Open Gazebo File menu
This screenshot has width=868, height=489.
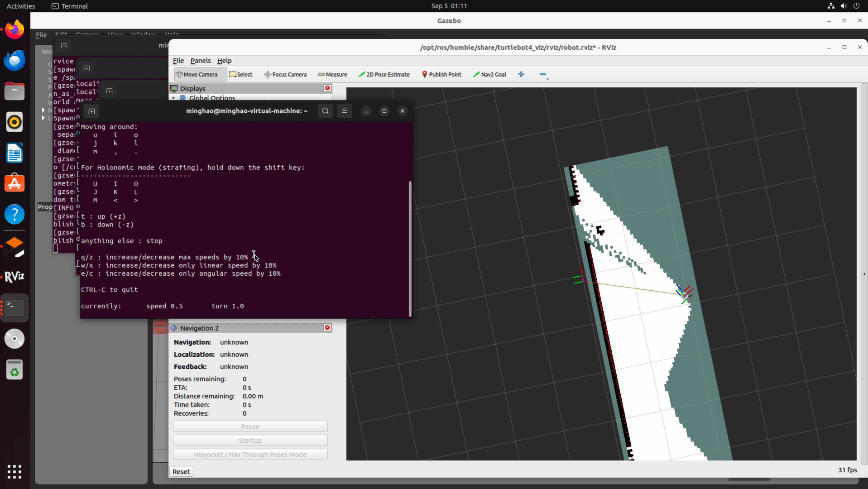pos(41,34)
